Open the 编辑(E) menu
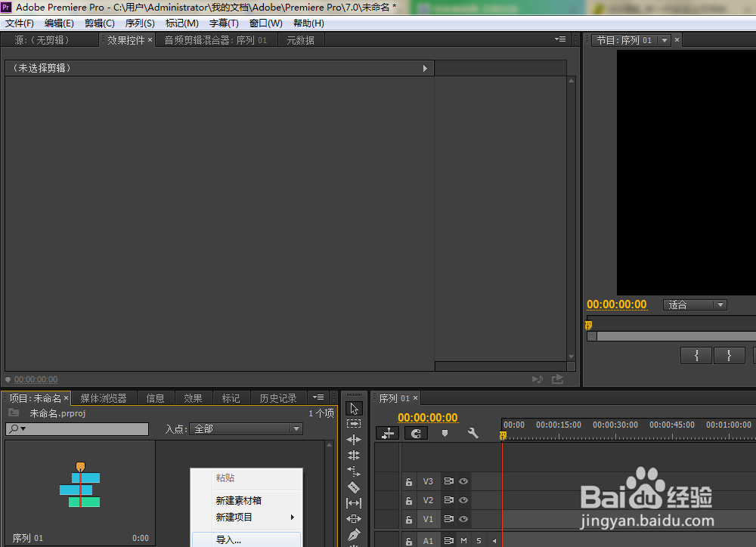756x547 pixels. [59, 23]
